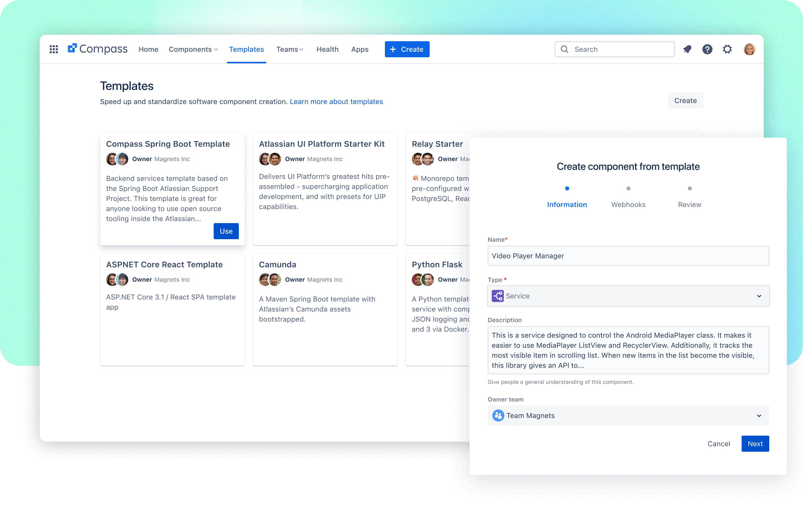Click the Name field containing Video Player Manager
The width and height of the screenshot is (812, 505).
point(628,256)
